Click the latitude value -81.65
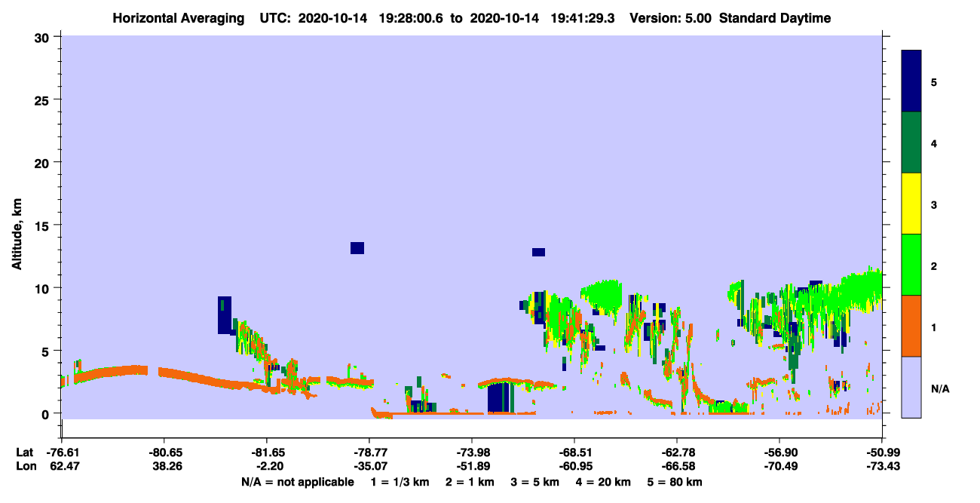This screenshot has height=503, width=980. tap(267, 452)
